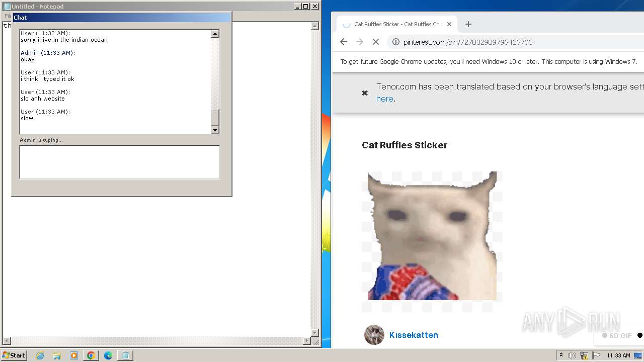
Task: Open Windows Explorer folder in taskbar
Action: pos(57,355)
